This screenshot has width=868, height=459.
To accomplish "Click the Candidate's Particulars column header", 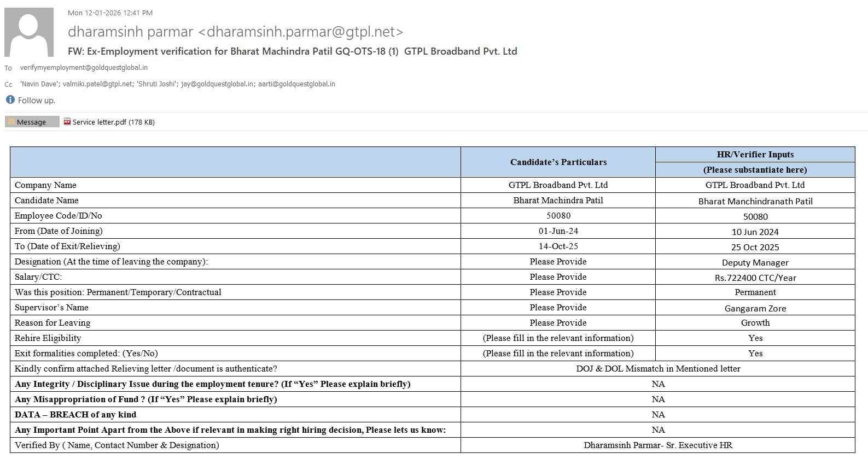I will point(558,162).
